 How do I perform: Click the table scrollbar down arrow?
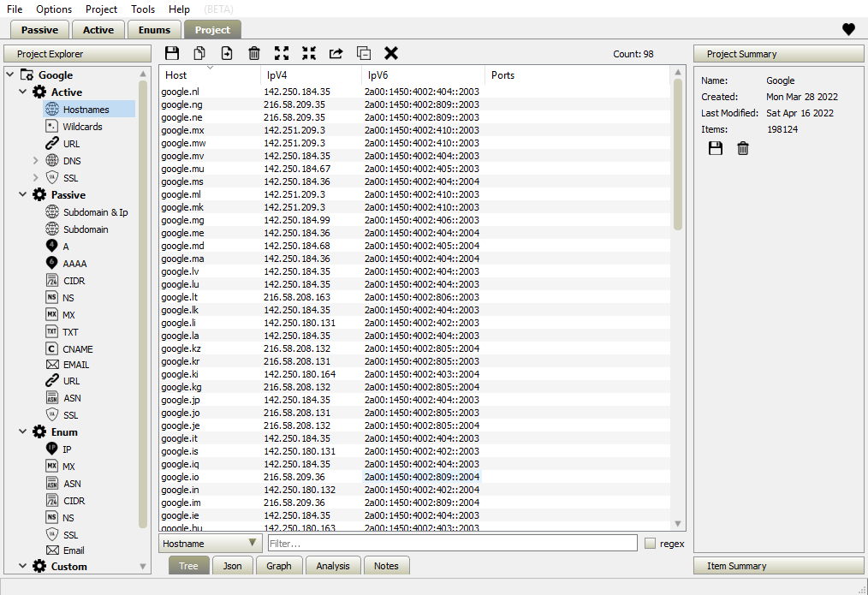[678, 524]
